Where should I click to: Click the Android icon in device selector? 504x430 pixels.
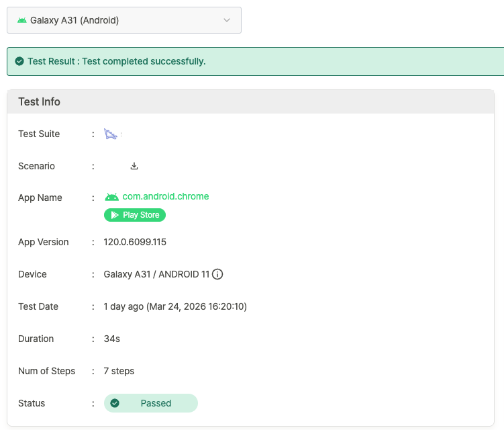pyautogui.click(x=22, y=20)
